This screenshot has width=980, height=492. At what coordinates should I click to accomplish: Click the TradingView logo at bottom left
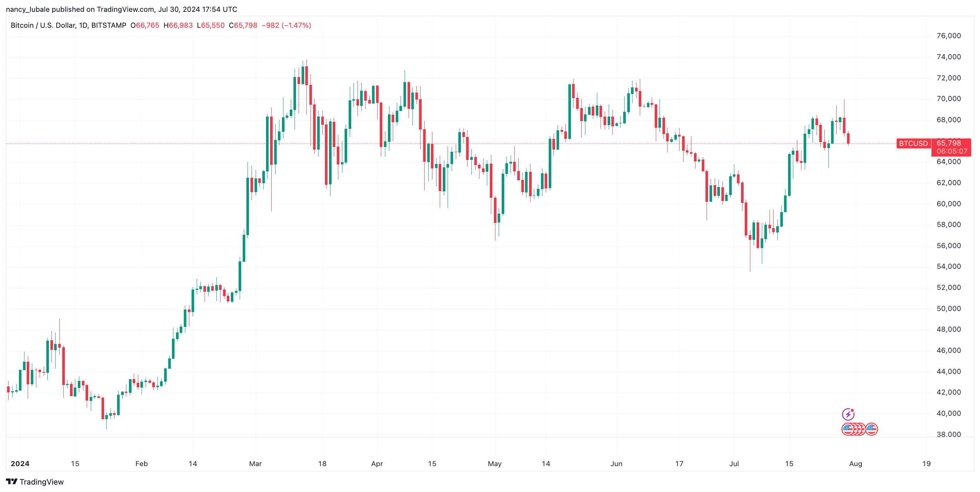click(35, 482)
